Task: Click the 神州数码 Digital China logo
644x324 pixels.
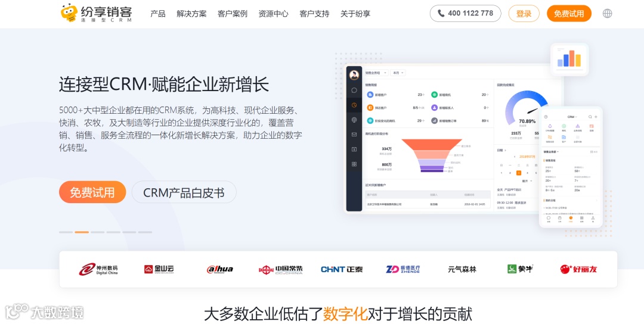Action: pyautogui.click(x=98, y=269)
